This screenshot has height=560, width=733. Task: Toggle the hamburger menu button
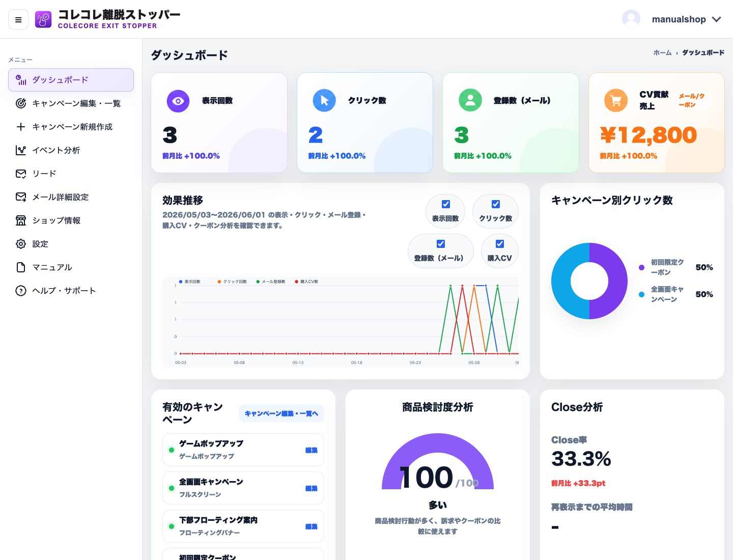pyautogui.click(x=18, y=20)
